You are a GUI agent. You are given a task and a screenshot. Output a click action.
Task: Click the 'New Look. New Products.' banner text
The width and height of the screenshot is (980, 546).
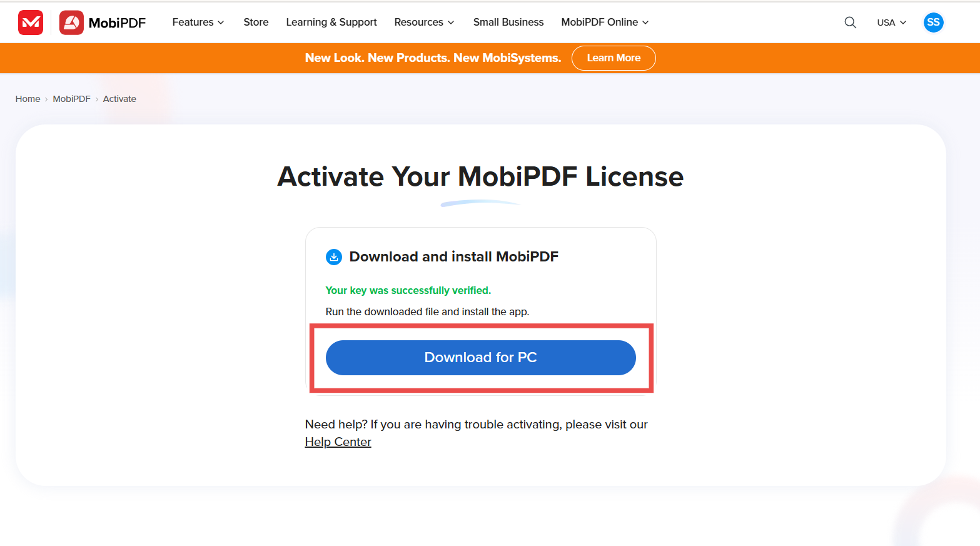point(433,58)
